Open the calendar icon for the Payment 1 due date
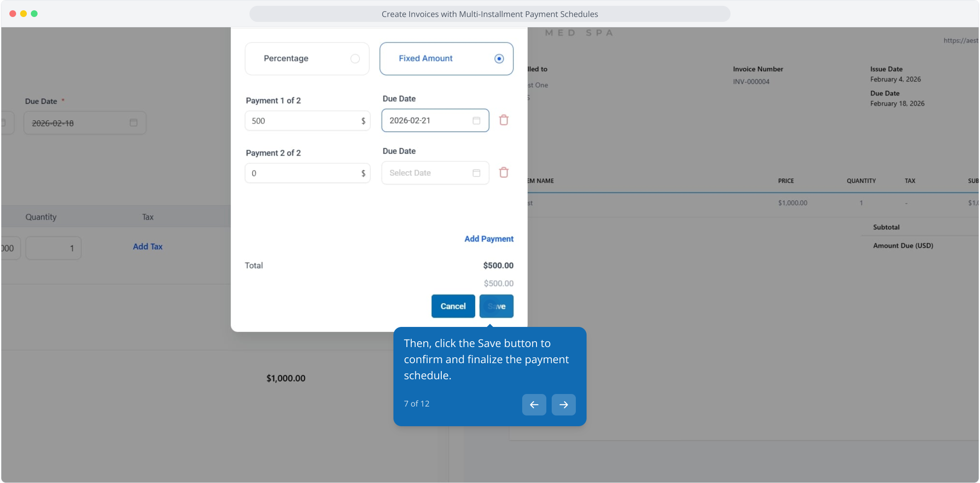Image resolution: width=980 pixels, height=483 pixels. [x=476, y=121]
